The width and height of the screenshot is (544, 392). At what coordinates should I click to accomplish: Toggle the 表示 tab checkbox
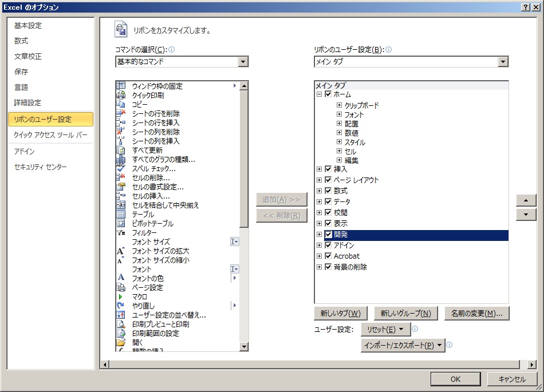click(x=328, y=223)
